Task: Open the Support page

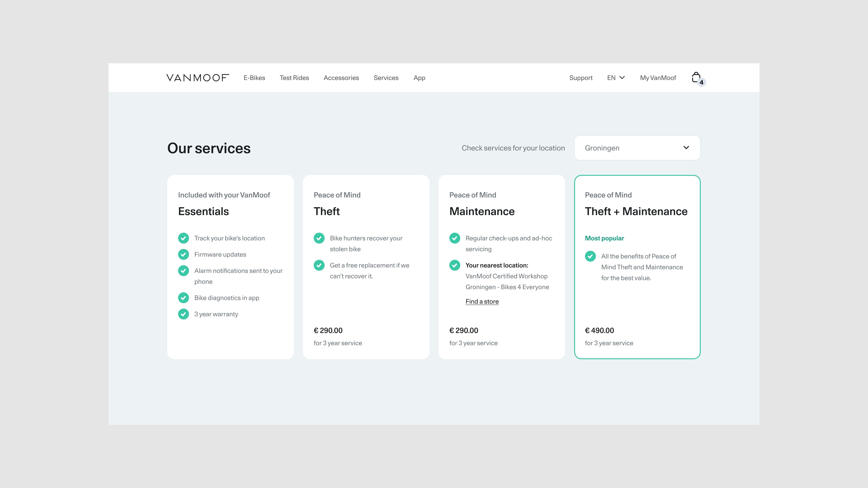Action: click(x=581, y=78)
